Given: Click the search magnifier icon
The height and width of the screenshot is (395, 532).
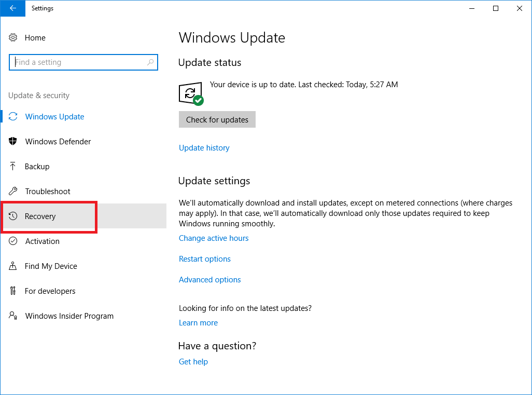Looking at the screenshot, I should pos(150,62).
